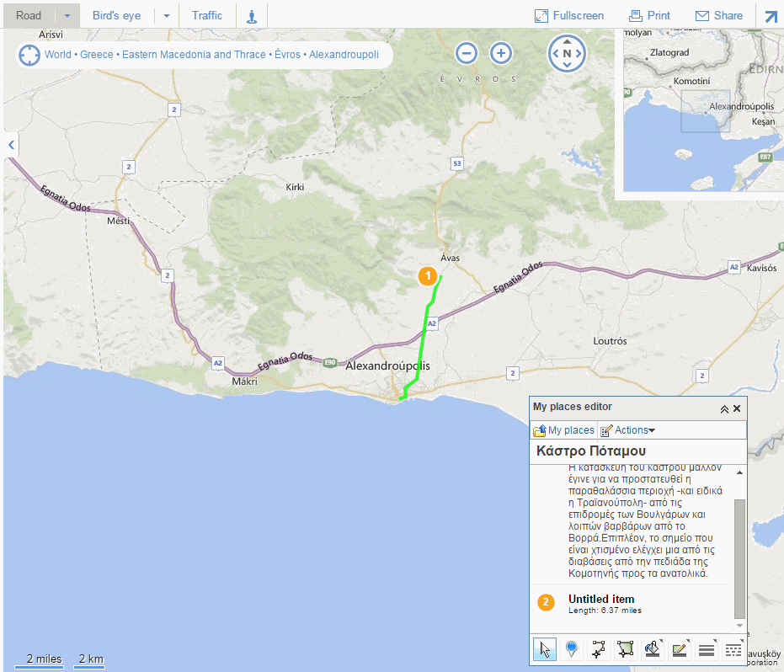
Task: Click the Loutrós town label
Action: point(610,341)
